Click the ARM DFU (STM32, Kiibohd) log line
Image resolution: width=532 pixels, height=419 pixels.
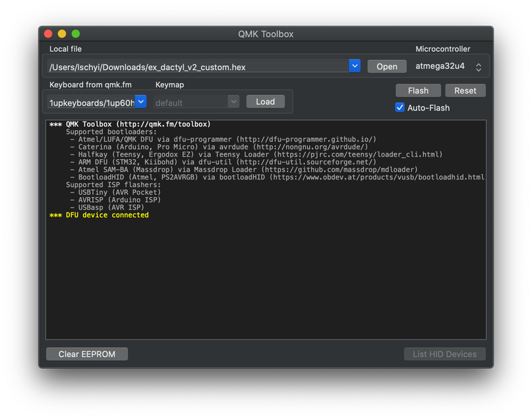coord(223,162)
